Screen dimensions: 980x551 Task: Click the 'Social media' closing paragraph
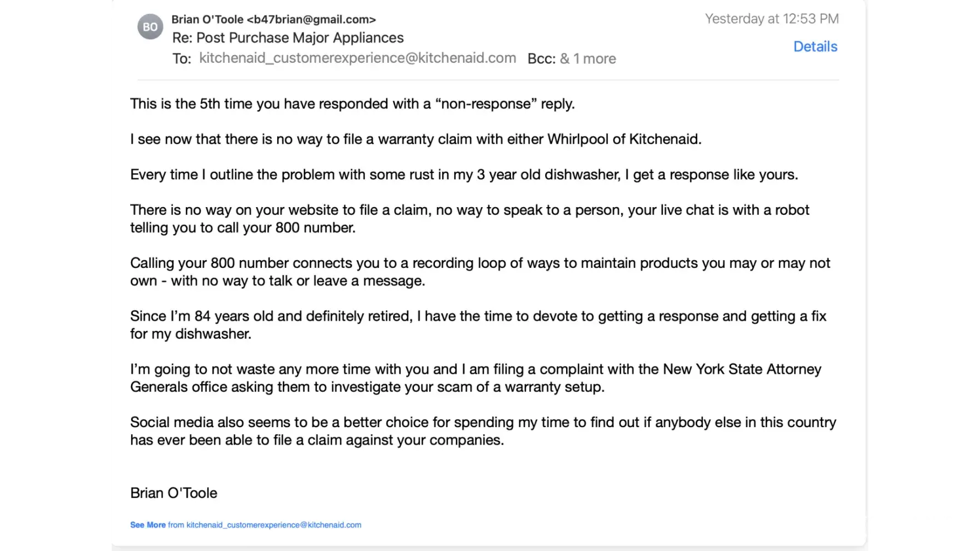click(x=483, y=431)
